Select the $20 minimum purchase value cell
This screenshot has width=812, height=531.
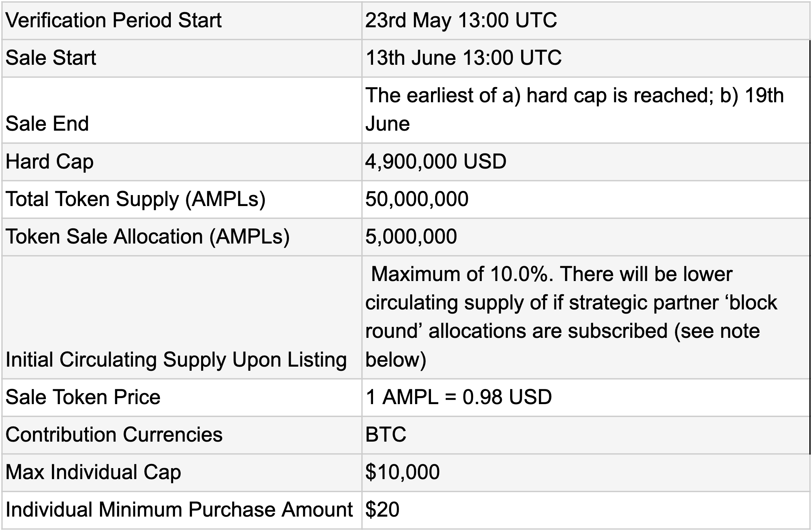(x=586, y=510)
